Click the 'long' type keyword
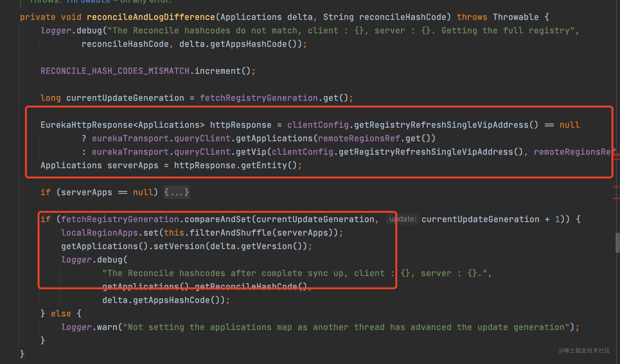This screenshot has width=620, height=364. coord(50,98)
